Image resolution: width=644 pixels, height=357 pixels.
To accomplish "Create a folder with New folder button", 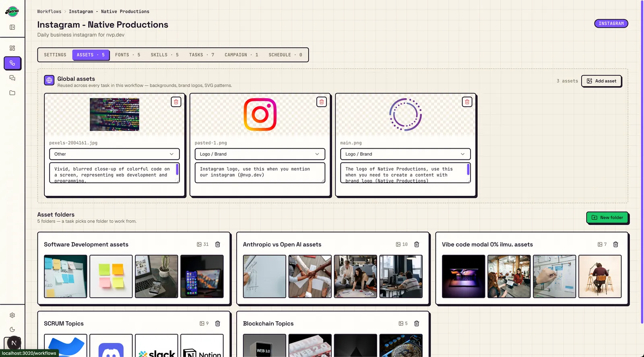I will coord(607,218).
